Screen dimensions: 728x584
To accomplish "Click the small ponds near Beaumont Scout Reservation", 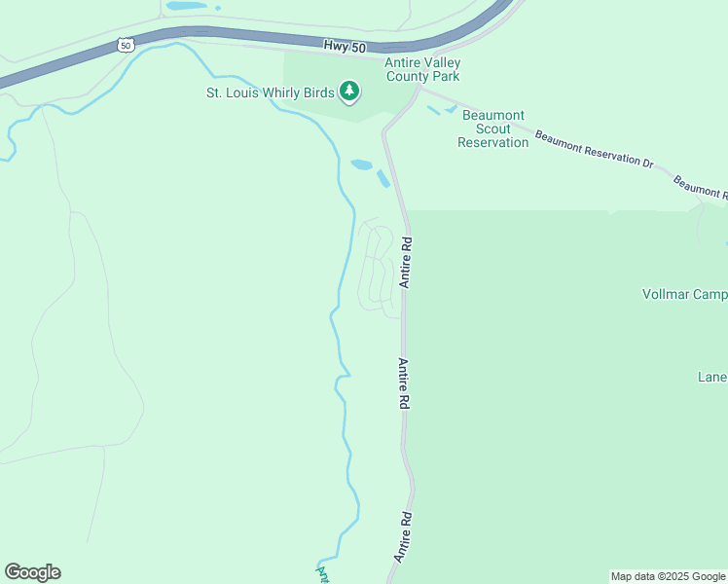I will [x=443, y=110].
